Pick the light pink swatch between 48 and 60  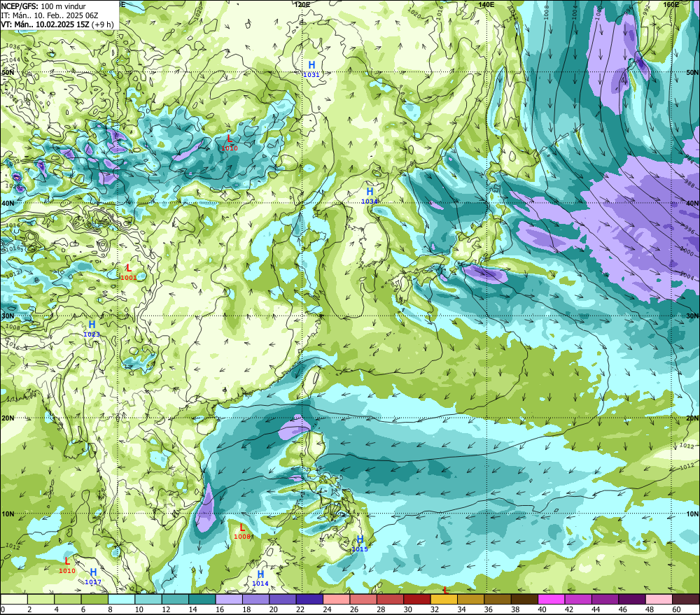tap(659, 599)
